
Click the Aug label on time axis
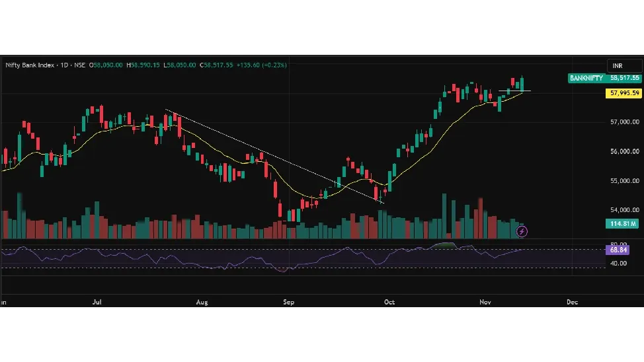tap(202, 303)
